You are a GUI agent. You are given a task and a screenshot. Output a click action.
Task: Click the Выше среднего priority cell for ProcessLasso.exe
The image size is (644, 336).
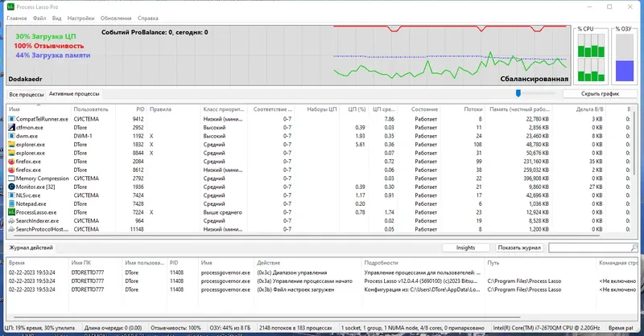[223, 212]
